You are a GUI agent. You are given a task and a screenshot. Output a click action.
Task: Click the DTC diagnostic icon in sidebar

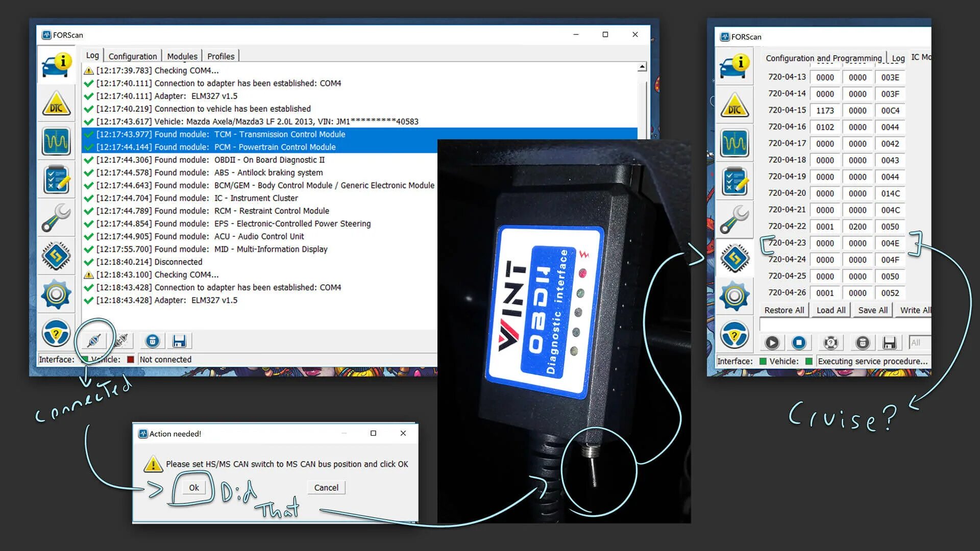pyautogui.click(x=56, y=102)
